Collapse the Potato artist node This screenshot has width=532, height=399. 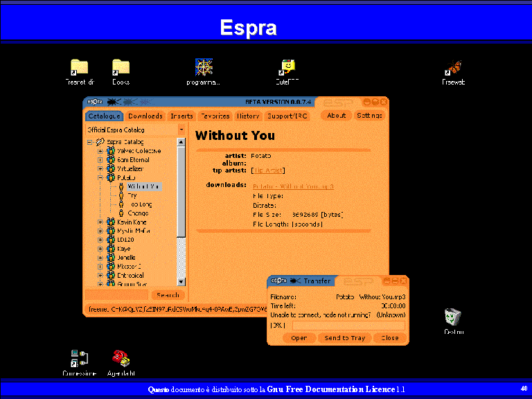tap(100, 177)
